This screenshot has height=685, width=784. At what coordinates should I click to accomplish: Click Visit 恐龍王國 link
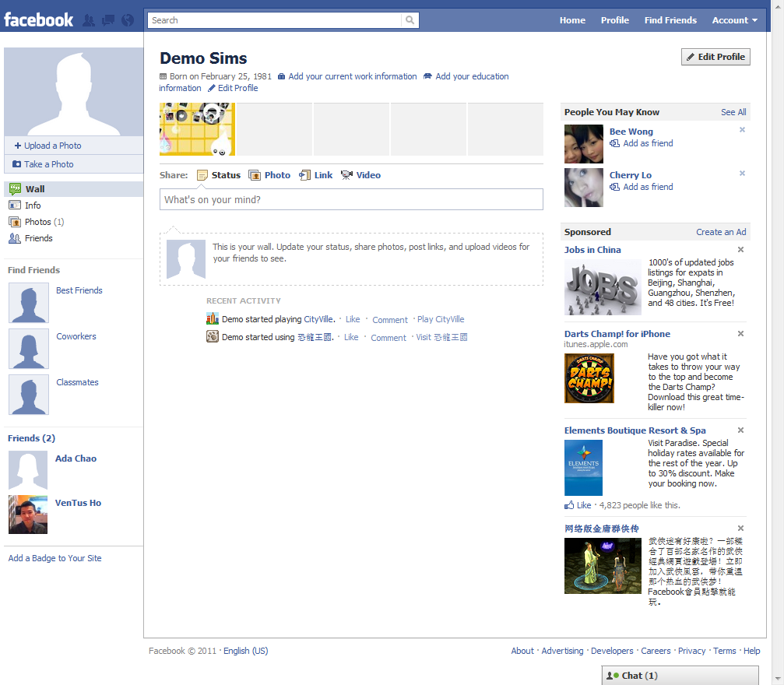[x=441, y=337]
